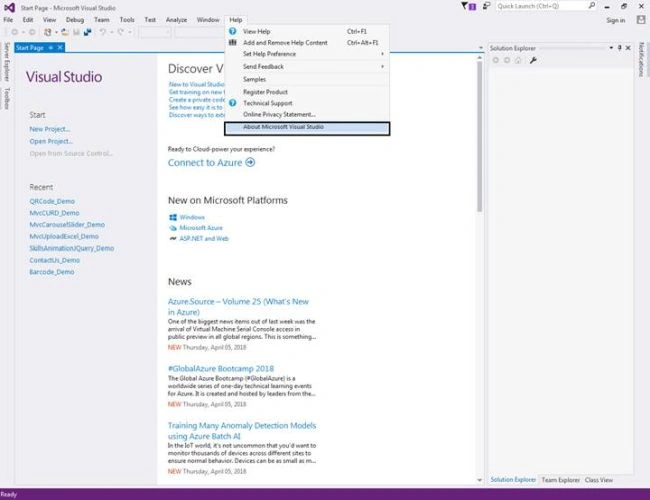This screenshot has height=500, width=650.
Task: Click the Save All toolbar icon
Action: [87, 32]
